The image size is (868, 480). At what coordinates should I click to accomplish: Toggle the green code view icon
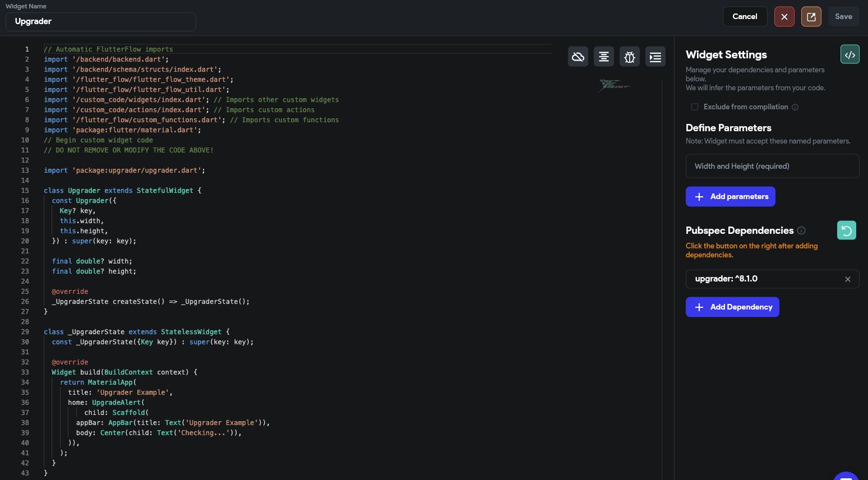pos(849,54)
